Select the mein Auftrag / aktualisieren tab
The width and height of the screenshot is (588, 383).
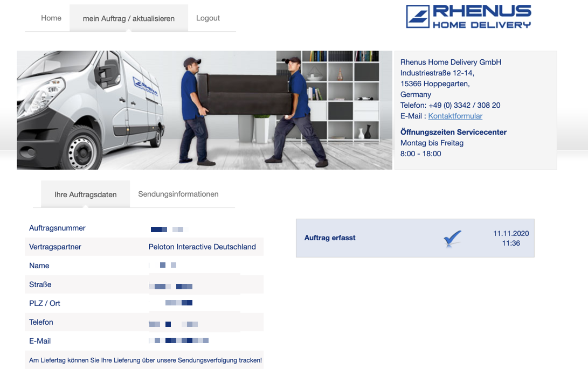pyautogui.click(x=128, y=18)
